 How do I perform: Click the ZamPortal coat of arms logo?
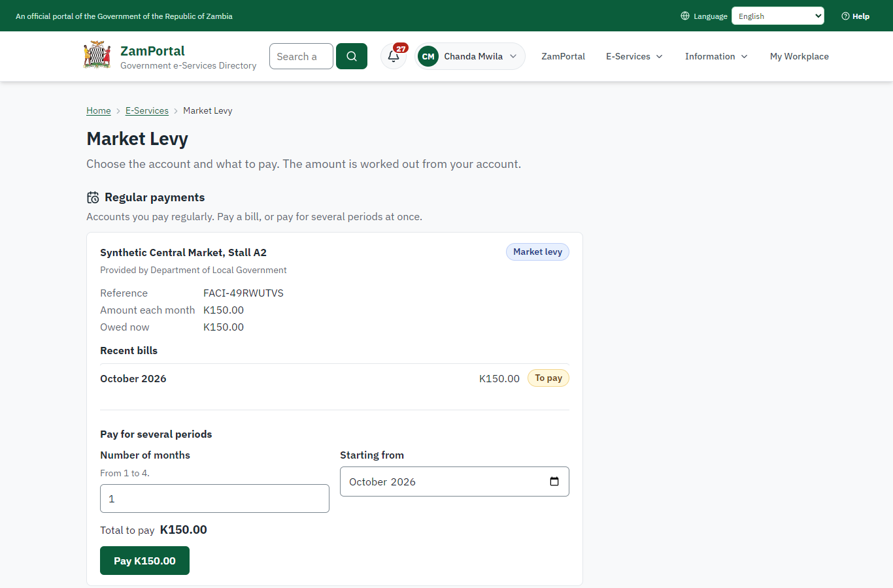(97, 56)
